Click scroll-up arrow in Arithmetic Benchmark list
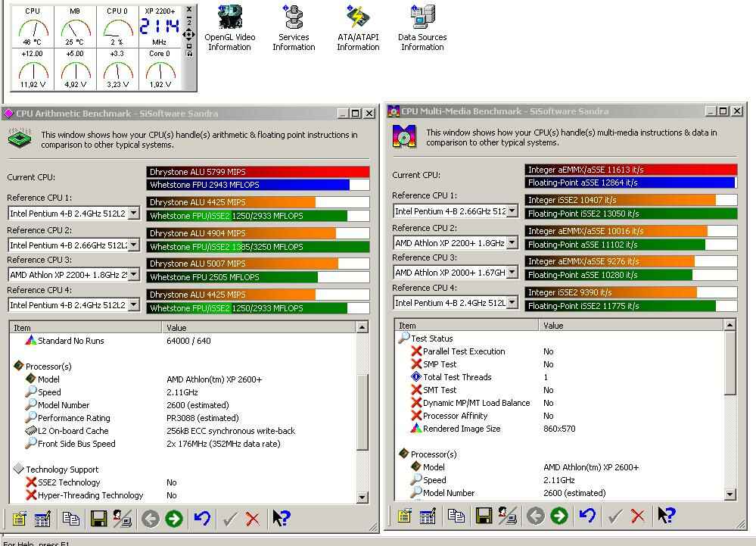This screenshot has height=546, width=756. (x=362, y=327)
